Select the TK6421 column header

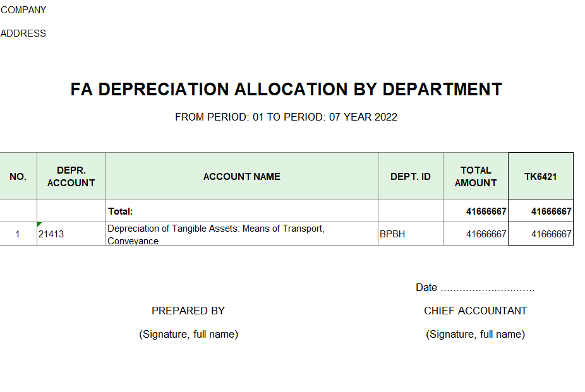click(x=541, y=177)
